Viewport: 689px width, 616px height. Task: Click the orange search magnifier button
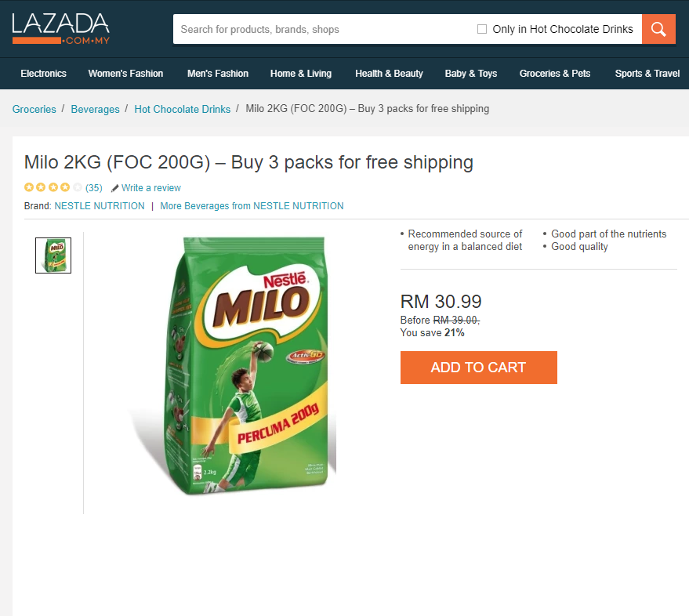pos(658,30)
